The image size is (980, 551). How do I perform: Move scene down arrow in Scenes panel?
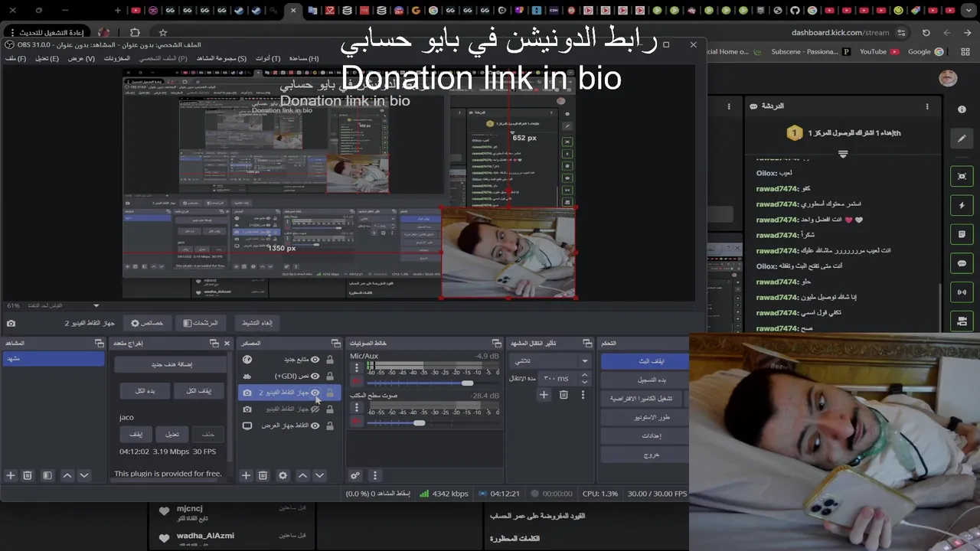[x=84, y=475]
